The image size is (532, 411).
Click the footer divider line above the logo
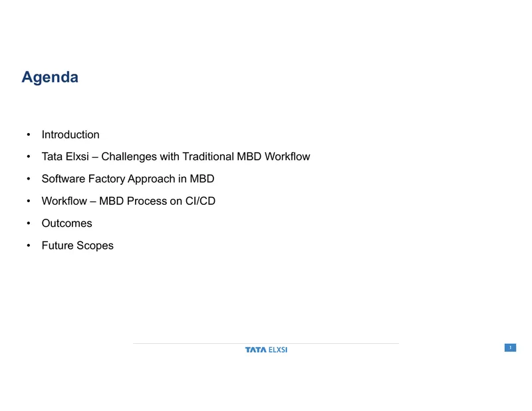click(x=266, y=343)
